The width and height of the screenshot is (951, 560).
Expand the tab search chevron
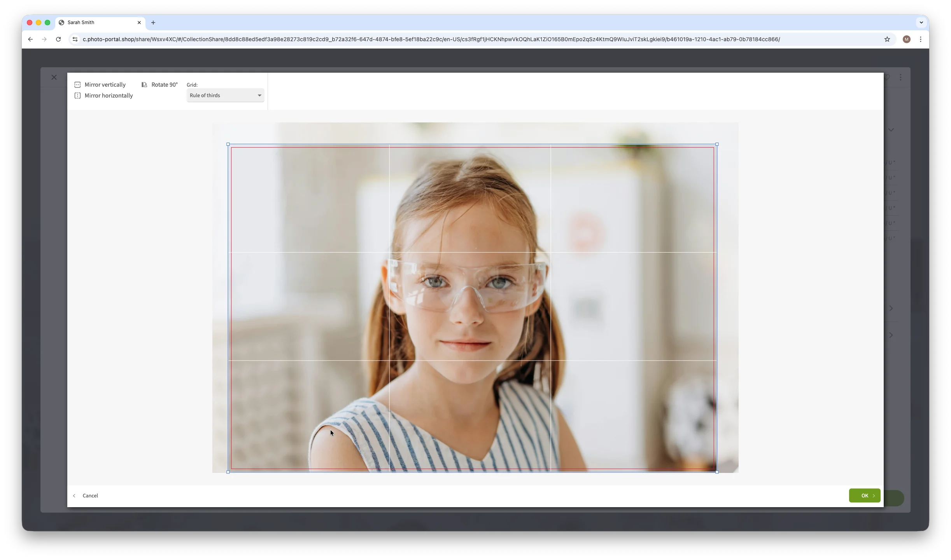click(x=921, y=23)
